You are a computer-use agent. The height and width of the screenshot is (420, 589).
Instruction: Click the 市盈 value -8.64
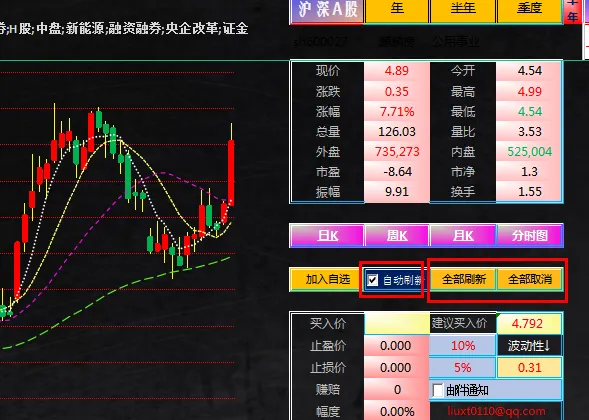[x=397, y=172]
